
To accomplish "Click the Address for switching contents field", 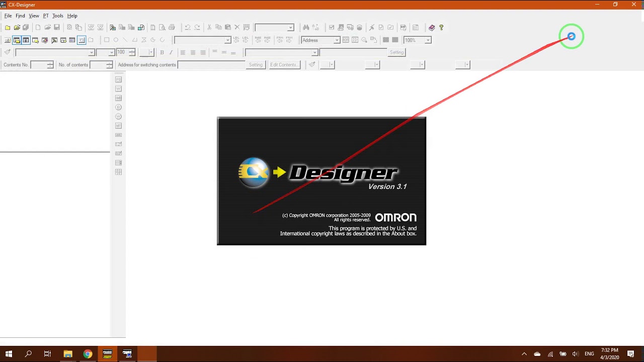I will [x=211, y=65].
